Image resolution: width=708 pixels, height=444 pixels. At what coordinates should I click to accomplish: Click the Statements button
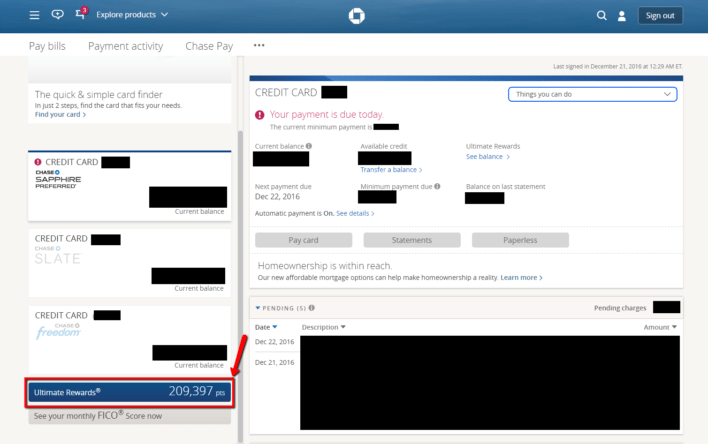coord(412,240)
